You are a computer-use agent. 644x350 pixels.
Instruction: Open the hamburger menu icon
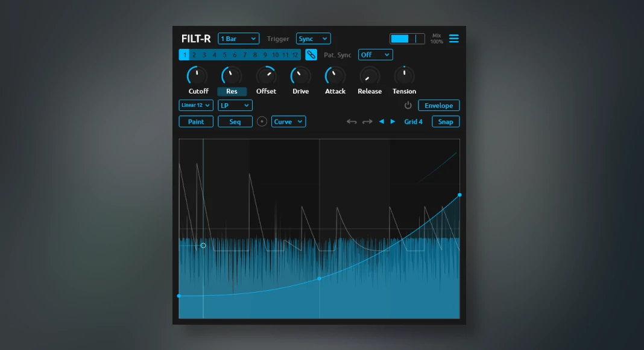pos(453,39)
